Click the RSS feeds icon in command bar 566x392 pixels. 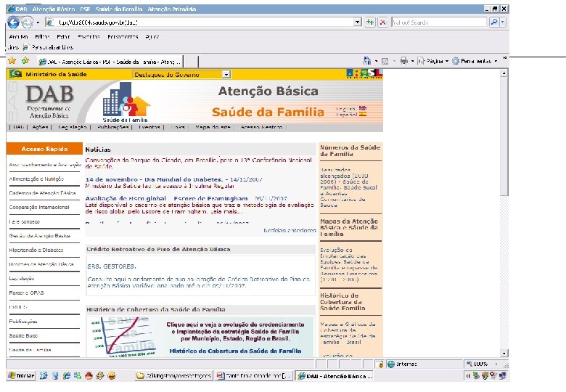point(385,62)
